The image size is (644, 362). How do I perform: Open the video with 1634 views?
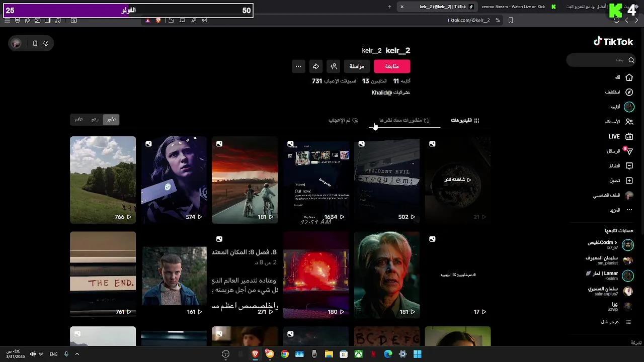(x=316, y=180)
